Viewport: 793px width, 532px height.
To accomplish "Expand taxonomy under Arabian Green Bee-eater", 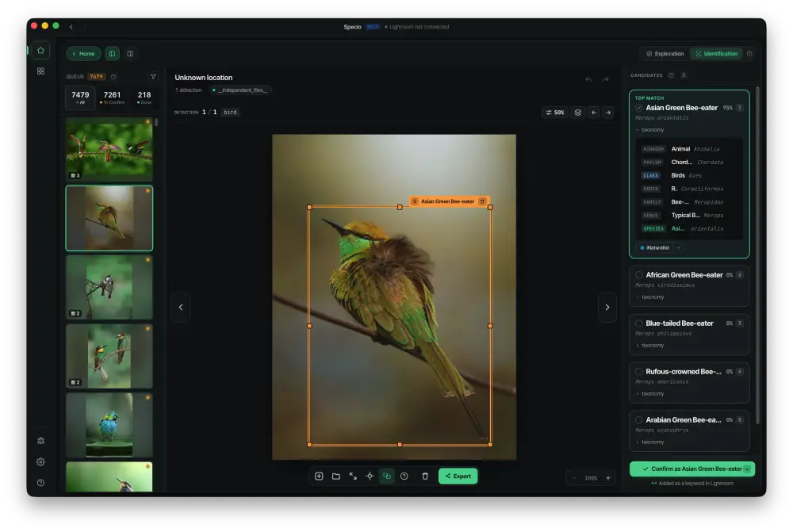I will [650, 442].
